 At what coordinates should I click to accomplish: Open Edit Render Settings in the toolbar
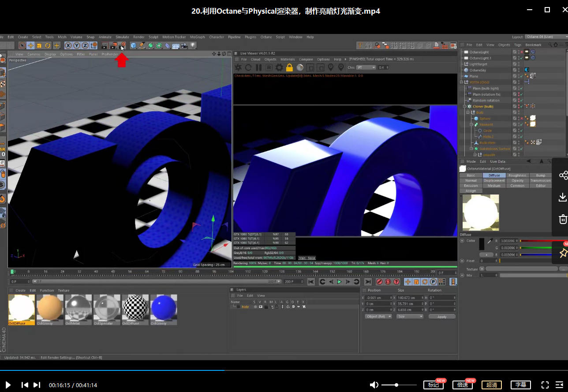point(122,45)
